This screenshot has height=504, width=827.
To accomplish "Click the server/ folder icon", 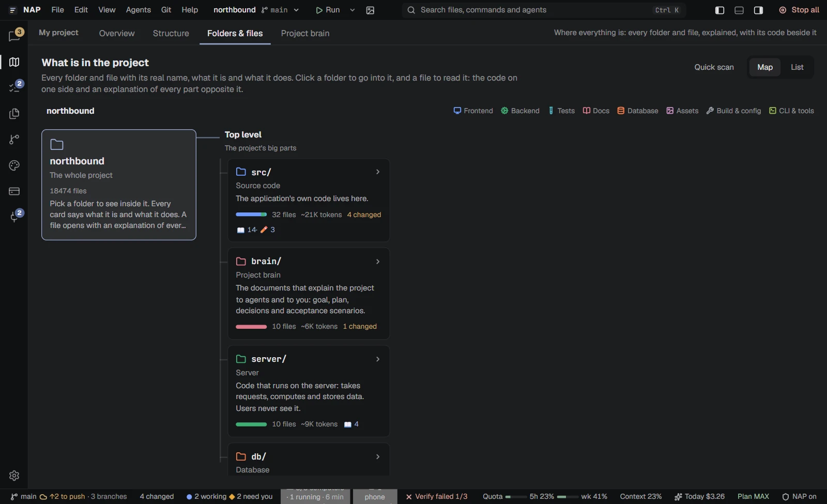I will pos(241,359).
